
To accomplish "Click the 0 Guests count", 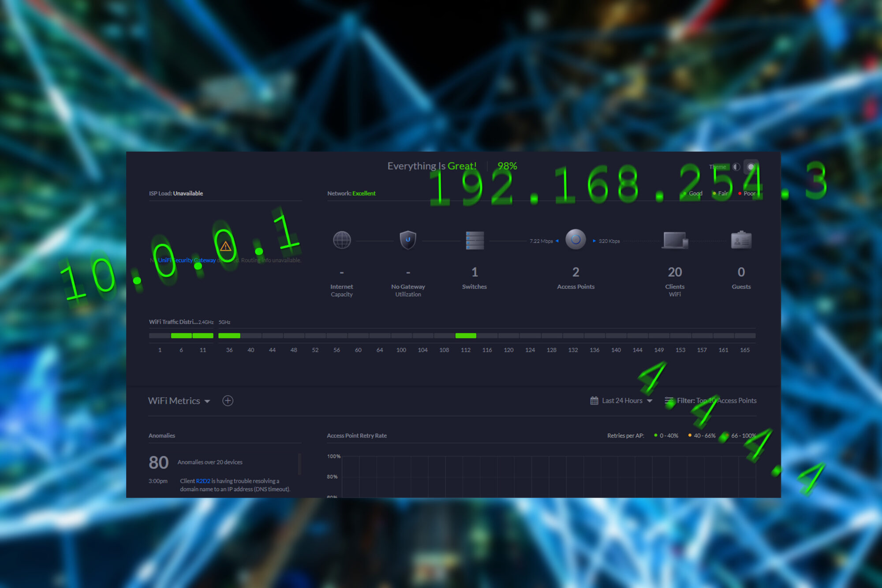I will point(741,272).
